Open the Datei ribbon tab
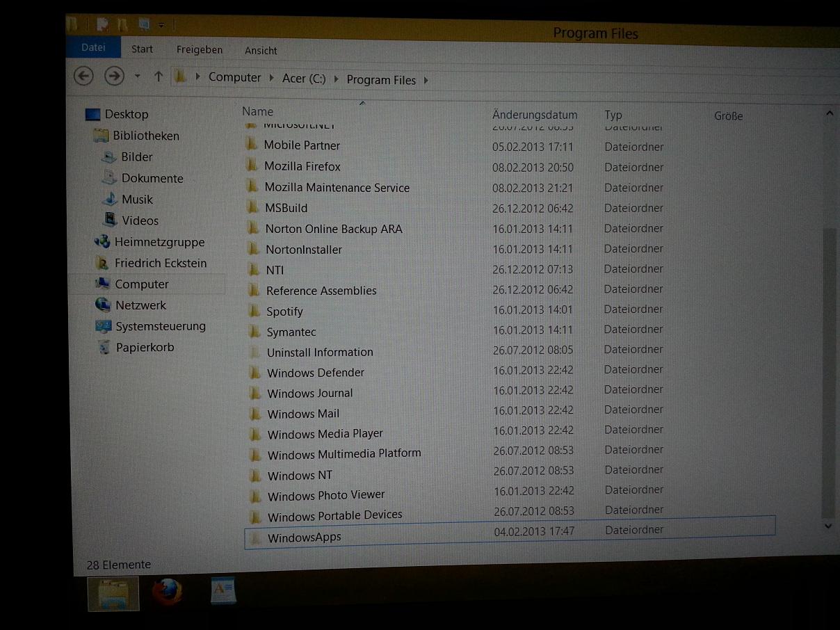Screen dimensions: 840x630 (93, 47)
